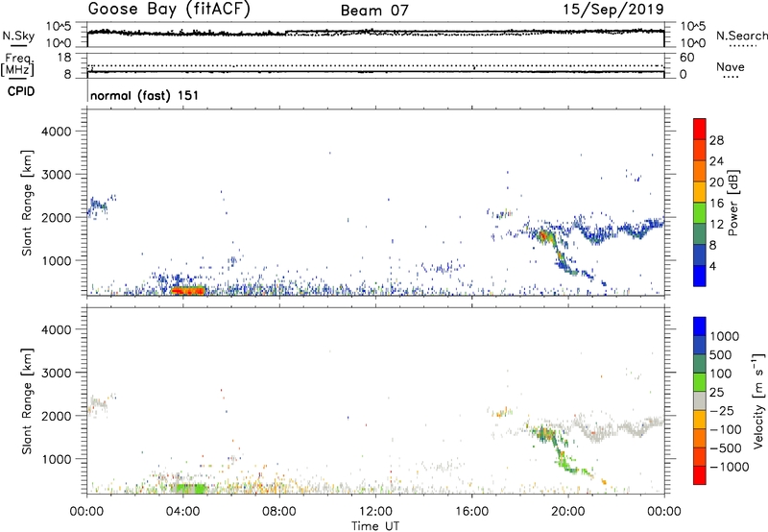Screen dimensions: 768x532
Task: Click 'Slant Range [km]' label of velocity panel
Action: pos(27,401)
